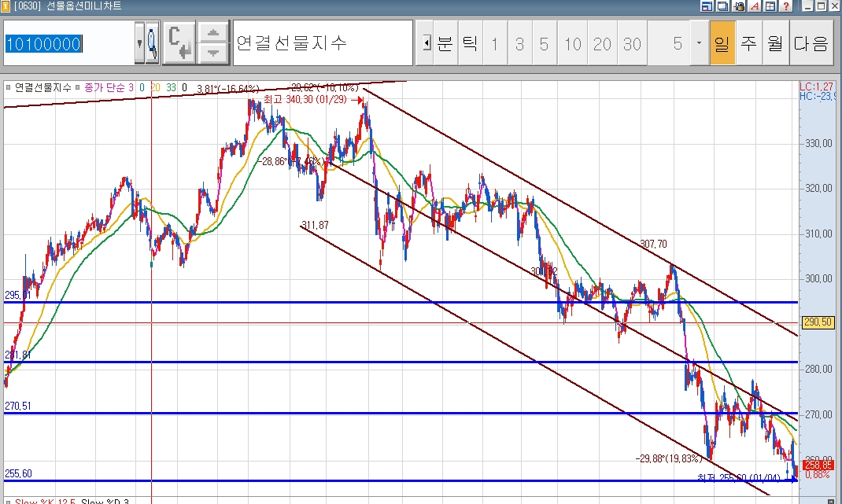The height and width of the screenshot is (504, 842).
Task: Select the 30 interval button
Action: tap(632, 43)
